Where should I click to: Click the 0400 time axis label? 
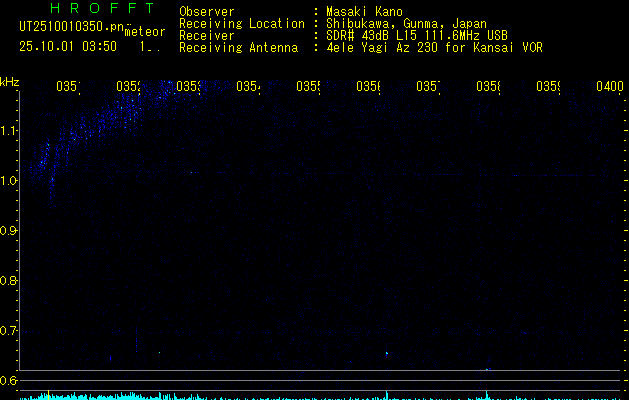tap(610, 86)
